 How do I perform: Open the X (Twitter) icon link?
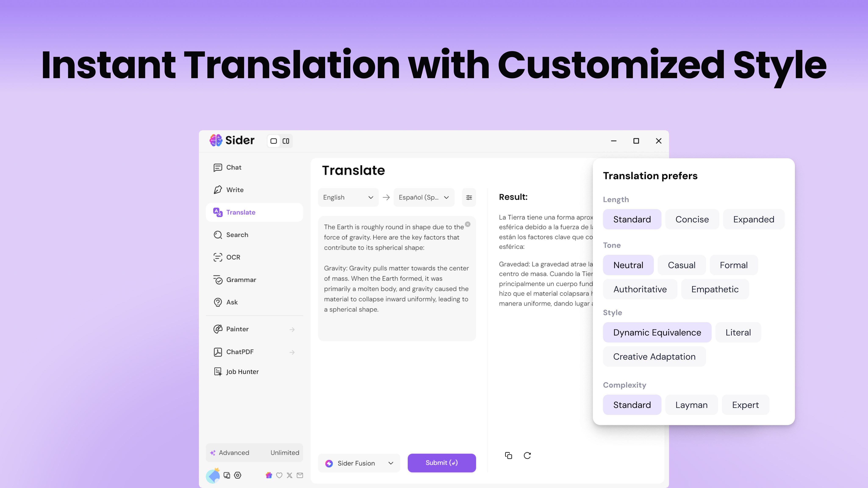point(290,475)
